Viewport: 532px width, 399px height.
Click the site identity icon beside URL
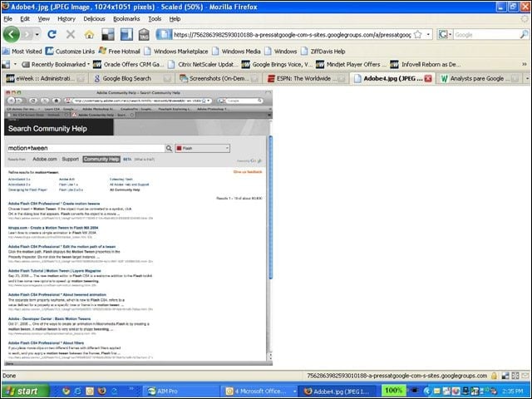click(x=164, y=34)
